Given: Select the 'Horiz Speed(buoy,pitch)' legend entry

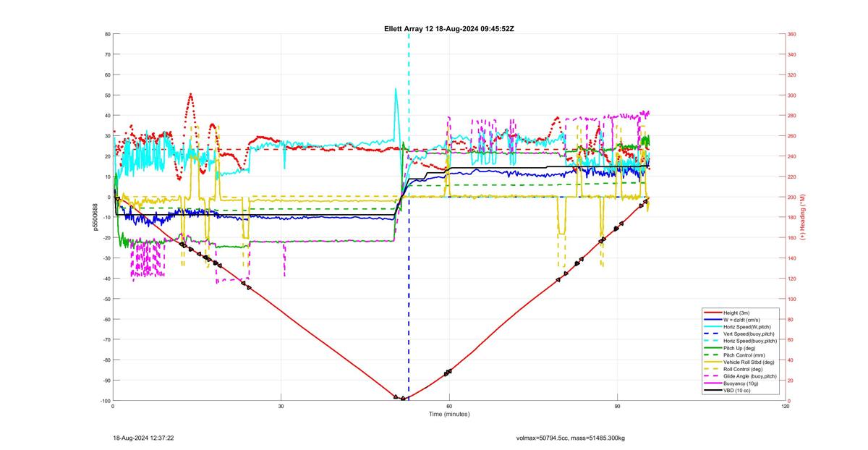Looking at the screenshot, I should pos(750,341).
